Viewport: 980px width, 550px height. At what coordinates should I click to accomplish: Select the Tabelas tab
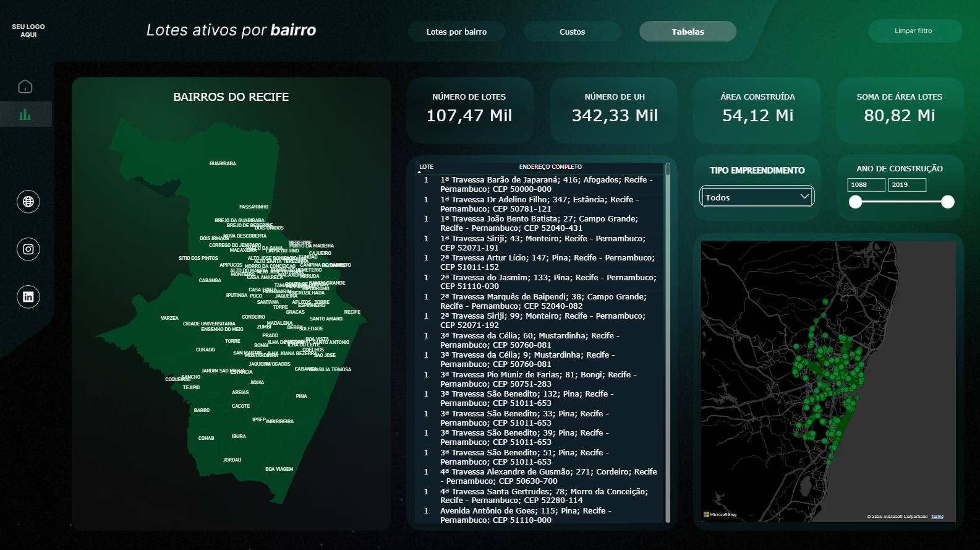688,32
